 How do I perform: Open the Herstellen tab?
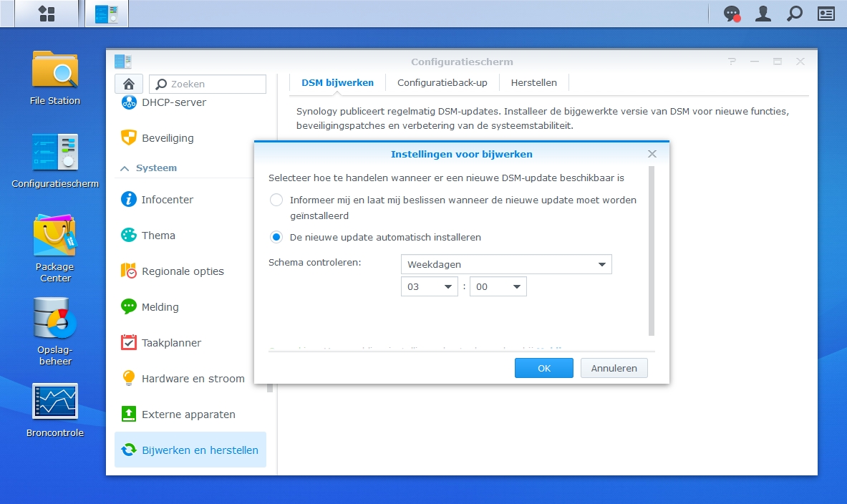coord(533,82)
